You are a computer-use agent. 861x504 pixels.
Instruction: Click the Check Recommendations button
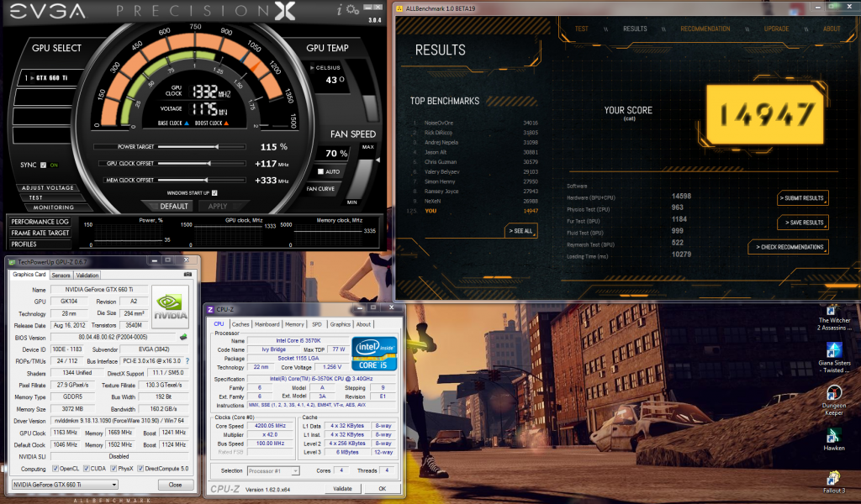click(788, 247)
